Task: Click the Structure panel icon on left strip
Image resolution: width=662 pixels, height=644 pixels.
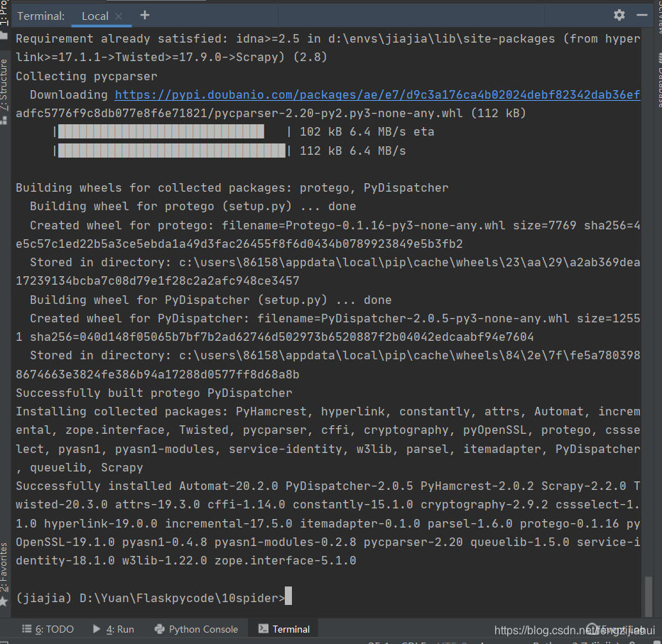Action: [4, 120]
